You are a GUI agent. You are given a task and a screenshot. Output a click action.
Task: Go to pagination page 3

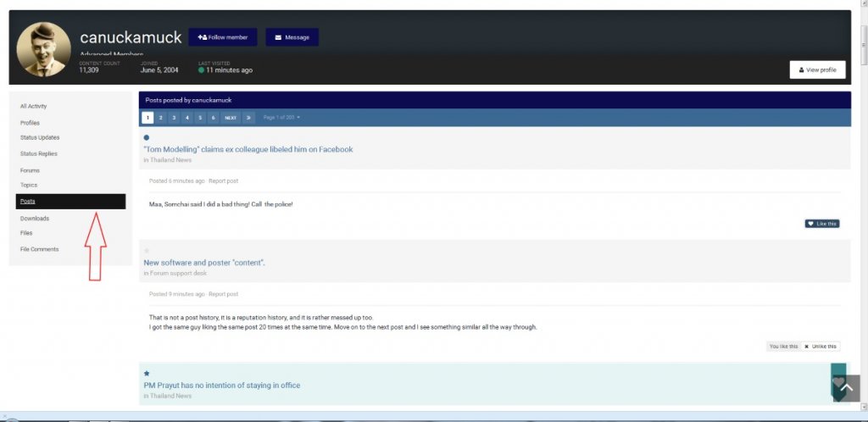pos(174,117)
